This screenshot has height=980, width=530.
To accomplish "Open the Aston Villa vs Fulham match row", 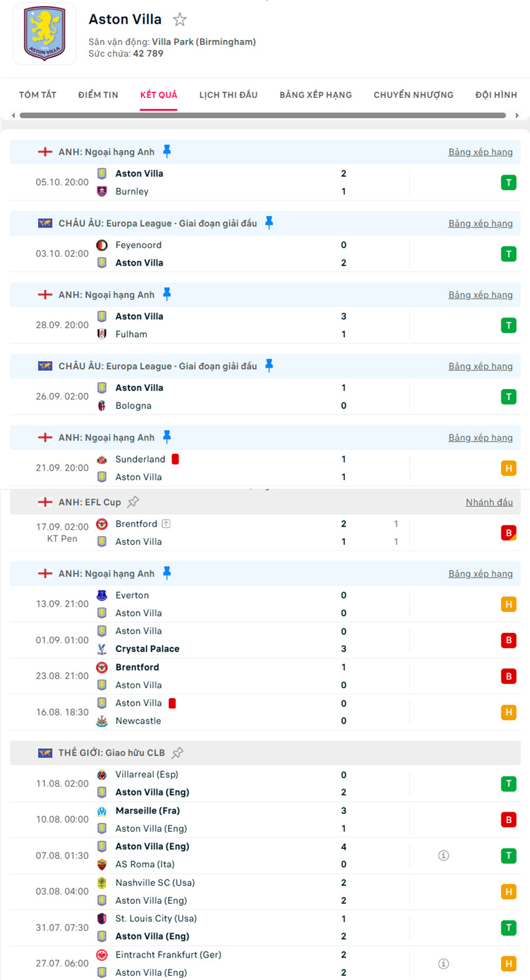I will coord(249,325).
